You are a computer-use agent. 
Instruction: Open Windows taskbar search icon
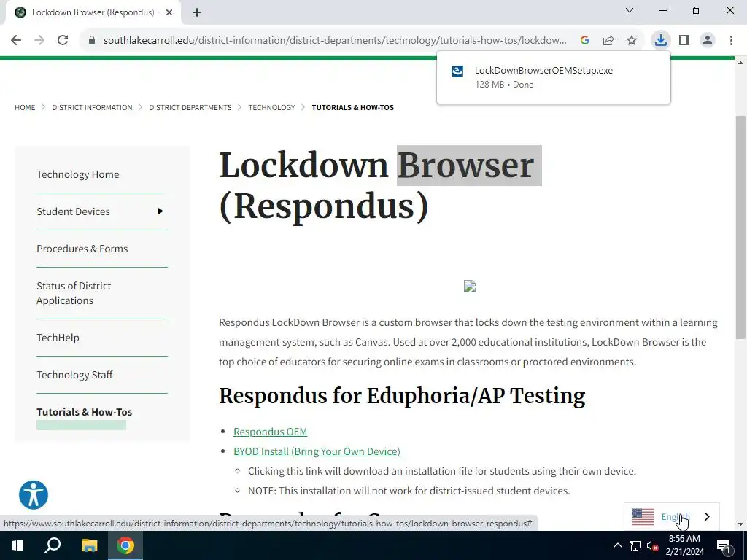pos(53,545)
